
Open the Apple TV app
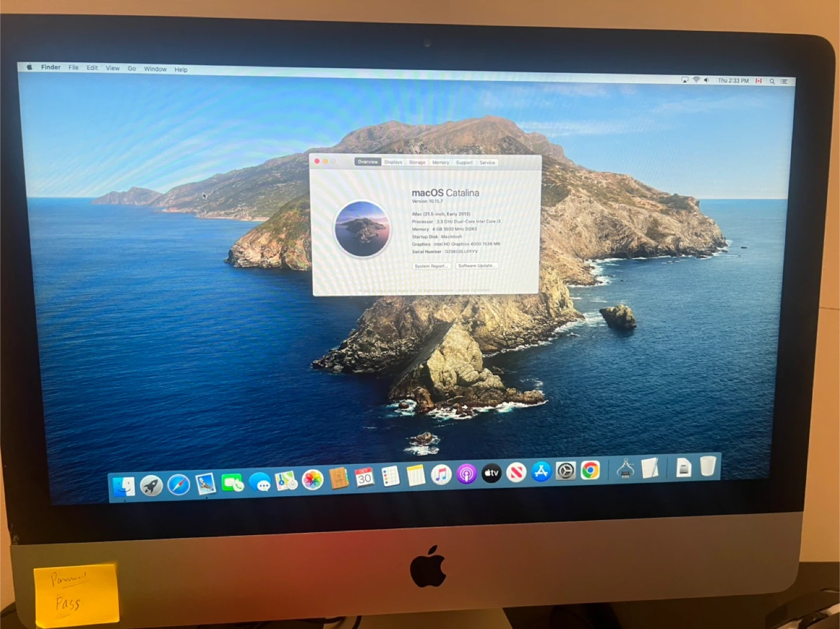point(491,473)
